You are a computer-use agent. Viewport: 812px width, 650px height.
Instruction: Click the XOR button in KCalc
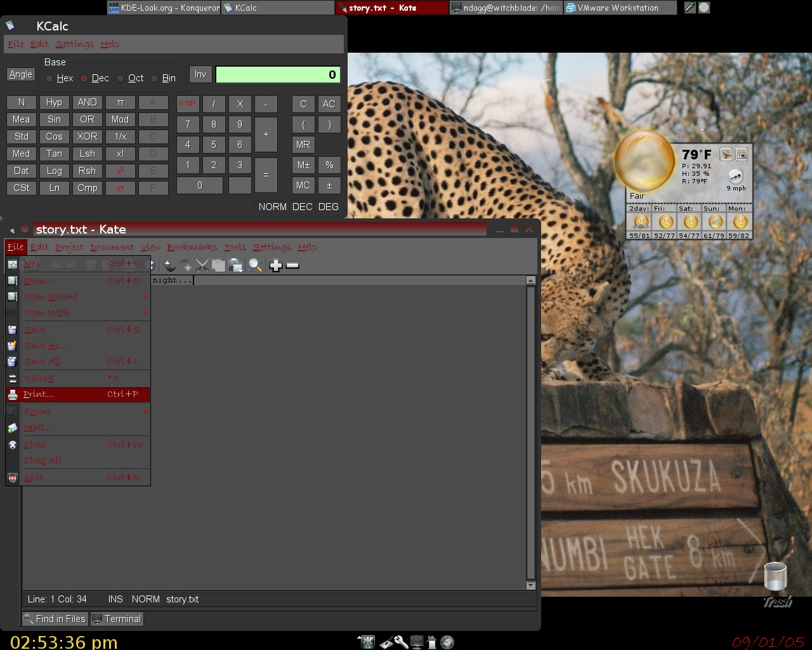88,136
